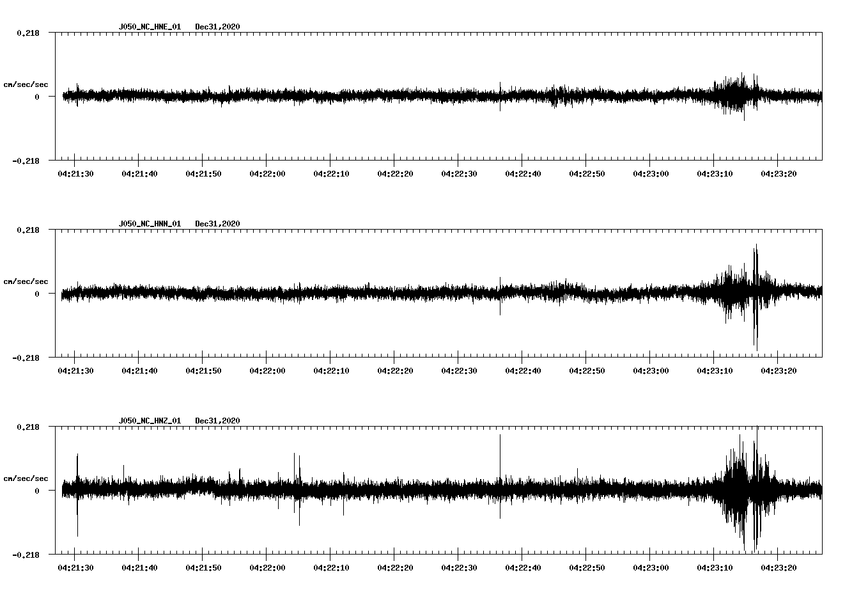Viewport: 868px width, 591px height.
Task: Click the seismic event spike on the HNN trace
Action: [756, 288]
